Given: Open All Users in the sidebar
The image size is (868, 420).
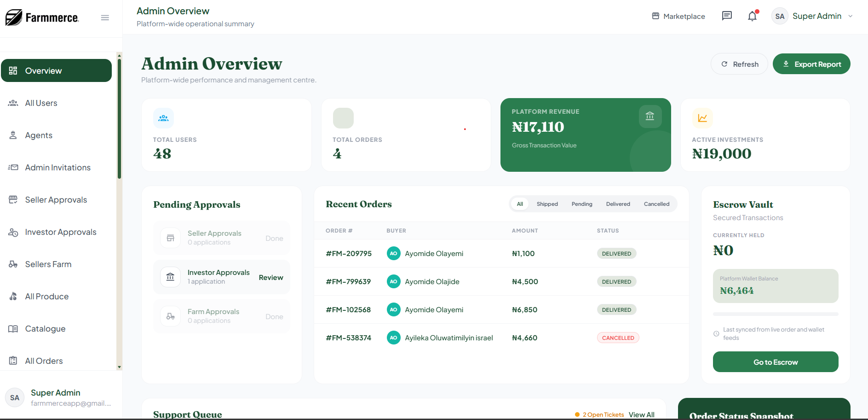Looking at the screenshot, I should [x=56, y=103].
